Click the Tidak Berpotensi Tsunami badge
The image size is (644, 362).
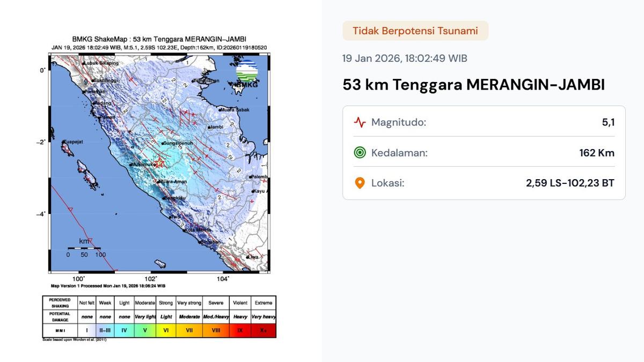(414, 31)
